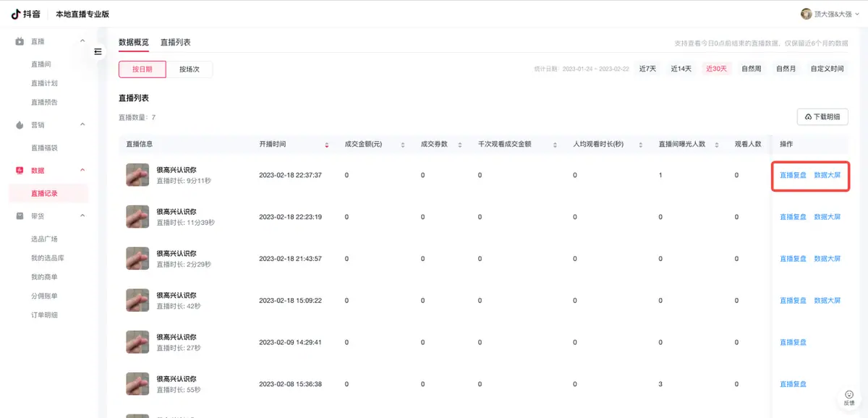The image size is (868, 418).
Task: Switch to 数据概览 tab
Action: coord(134,43)
